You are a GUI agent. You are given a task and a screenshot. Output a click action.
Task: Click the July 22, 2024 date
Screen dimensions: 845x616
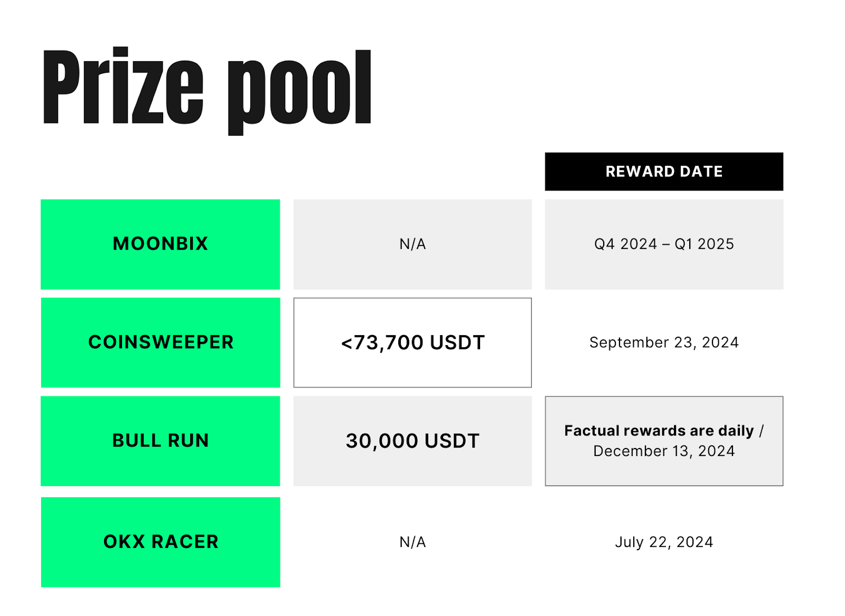point(664,542)
